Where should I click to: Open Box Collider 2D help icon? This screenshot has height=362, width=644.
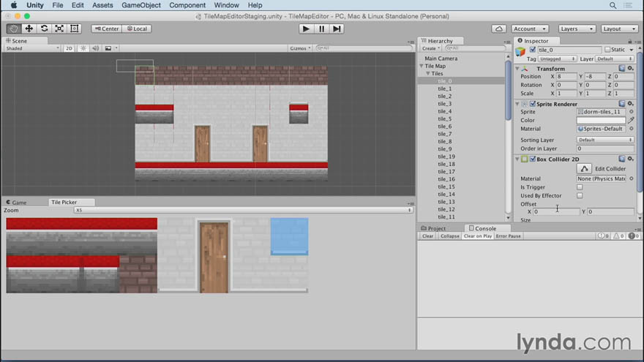tap(622, 159)
